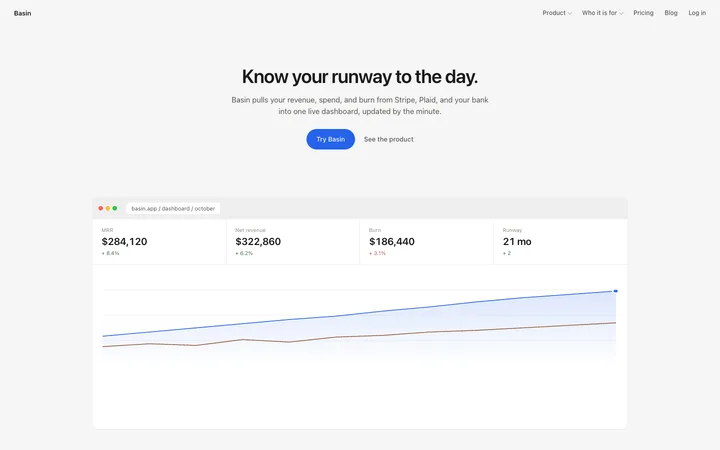Open the Blog link
This screenshot has height=450, width=720.
pos(671,13)
